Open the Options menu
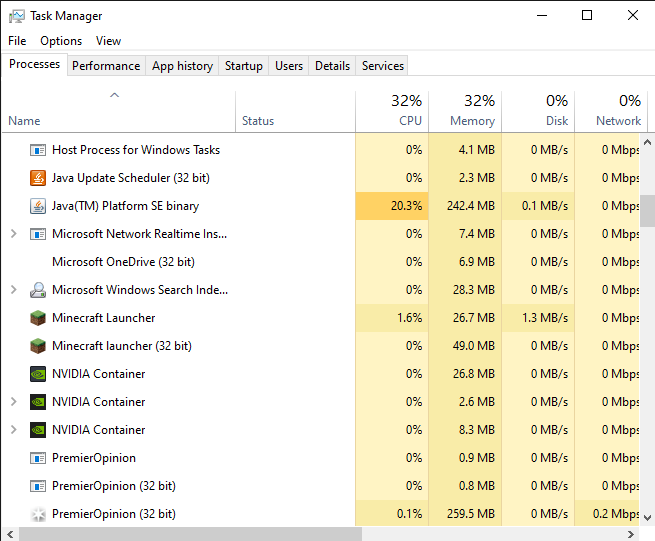The height and width of the screenshot is (541, 655). point(61,41)
